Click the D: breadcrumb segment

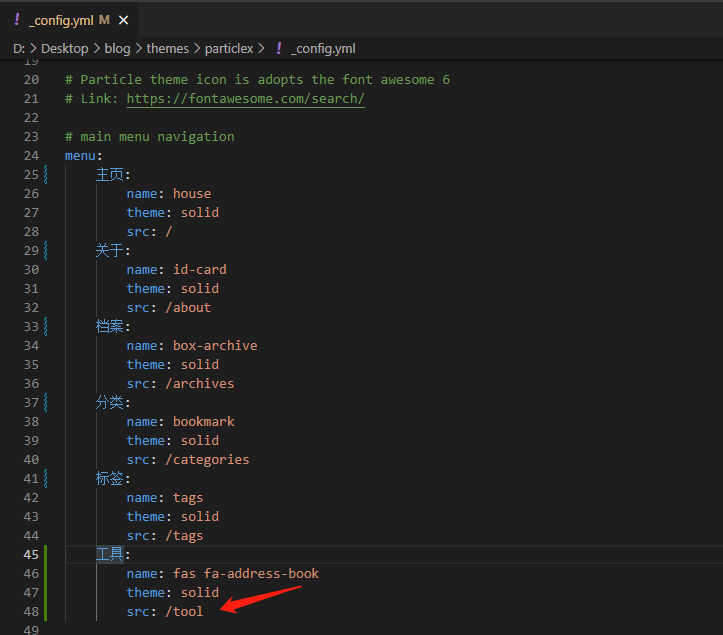[19, 48]
